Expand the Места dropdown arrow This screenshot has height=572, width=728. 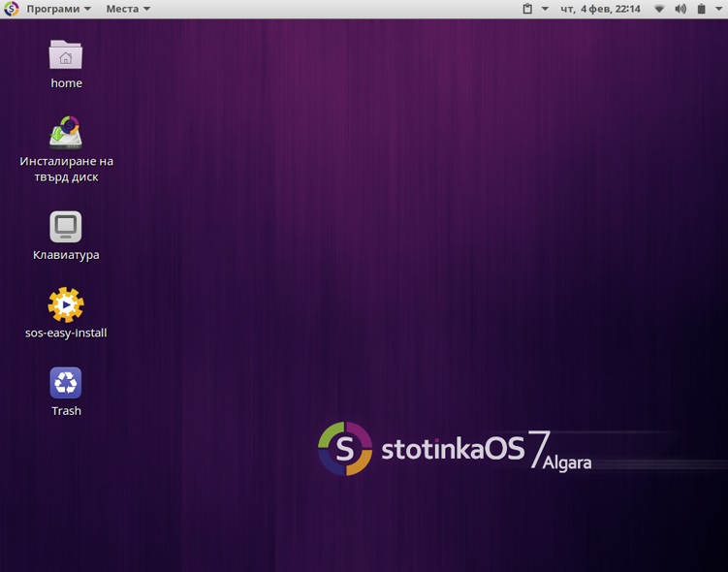[146, 9]
